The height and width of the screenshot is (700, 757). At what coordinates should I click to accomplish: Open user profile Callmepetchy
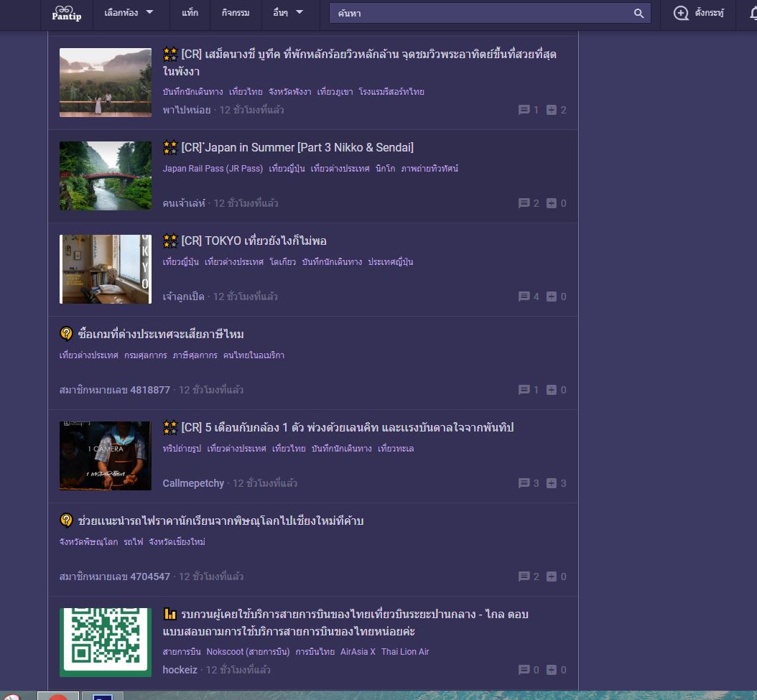(193, 483)
